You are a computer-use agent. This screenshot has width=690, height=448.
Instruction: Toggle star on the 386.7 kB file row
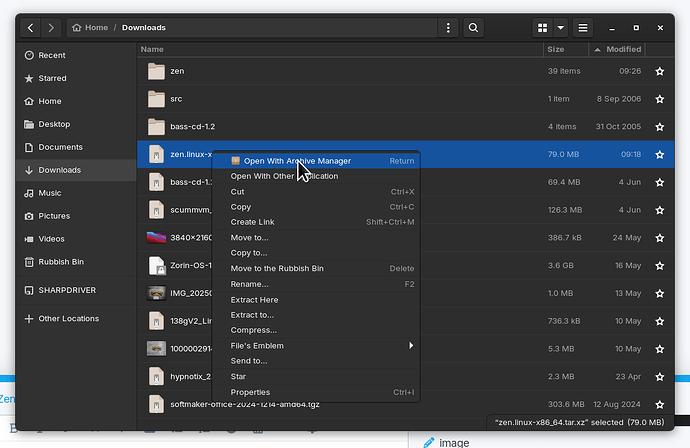pos(659,238)
